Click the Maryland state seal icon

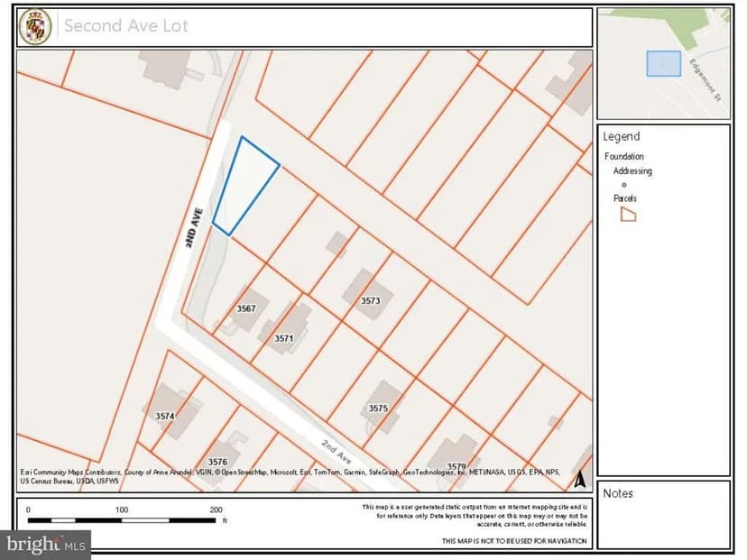click(x=35, y=25)
